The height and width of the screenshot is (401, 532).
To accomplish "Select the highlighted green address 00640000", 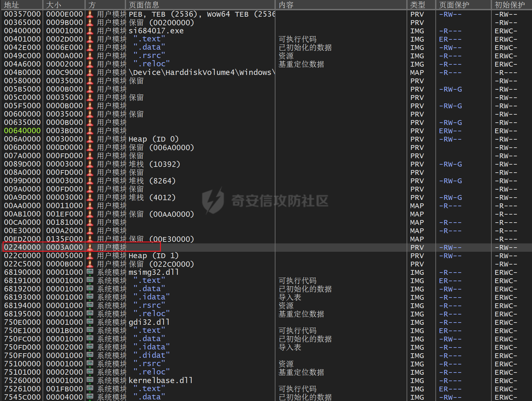I will pos(22,131).
